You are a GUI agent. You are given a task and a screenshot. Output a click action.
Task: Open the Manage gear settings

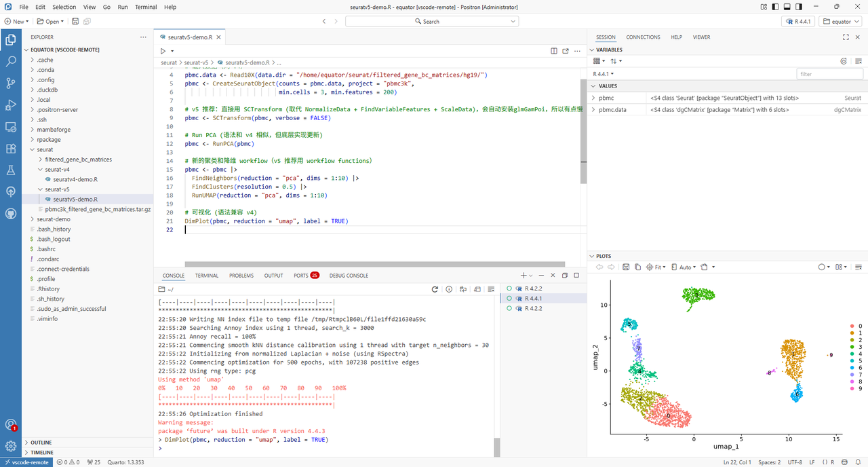pos(11,446)
